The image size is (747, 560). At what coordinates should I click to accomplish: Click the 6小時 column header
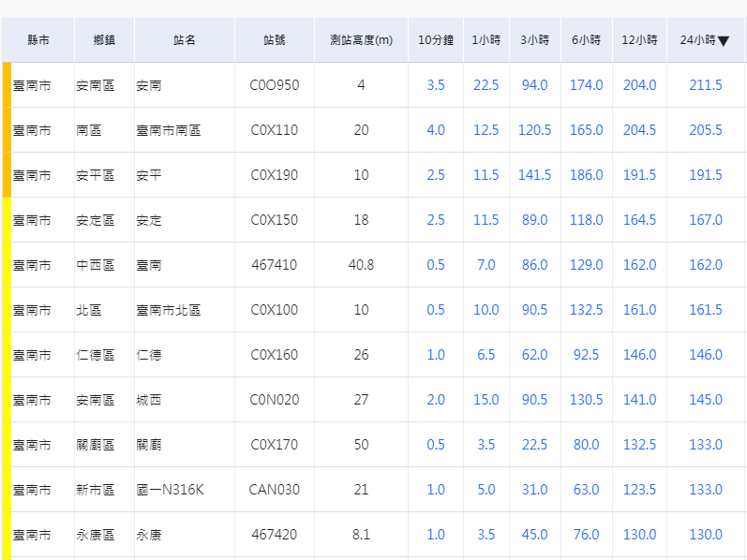point(586,40)
